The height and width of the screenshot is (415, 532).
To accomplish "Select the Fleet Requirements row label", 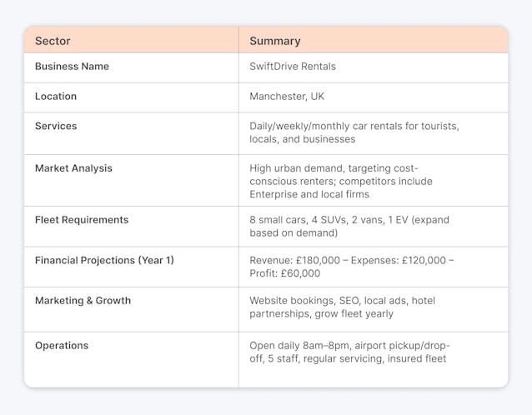I will coord(82,220).
